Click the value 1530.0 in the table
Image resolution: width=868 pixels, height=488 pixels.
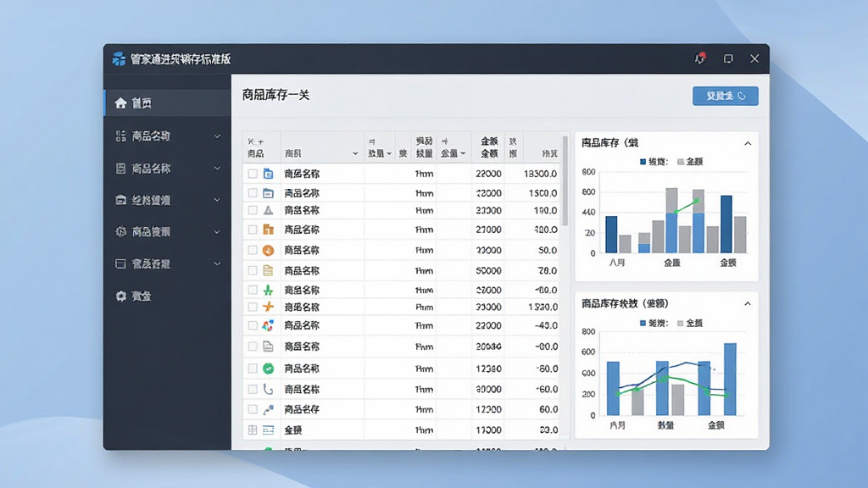[x=542, y=307]
